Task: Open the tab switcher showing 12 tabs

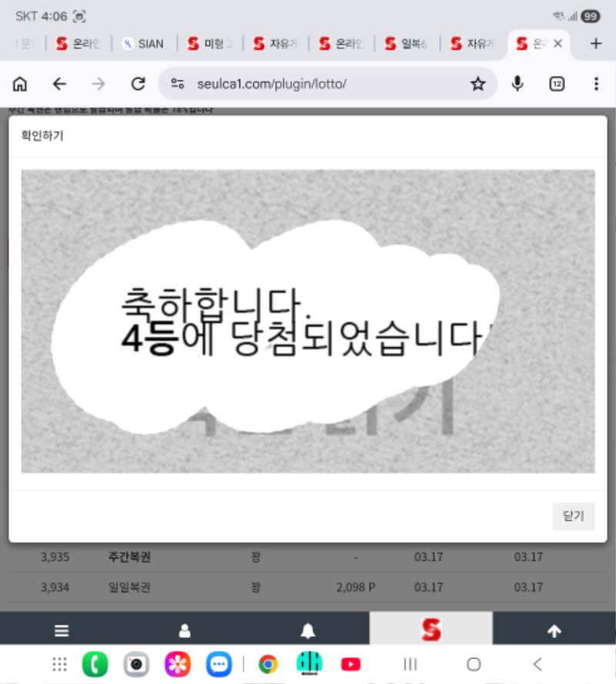Action: click(557, 84)
